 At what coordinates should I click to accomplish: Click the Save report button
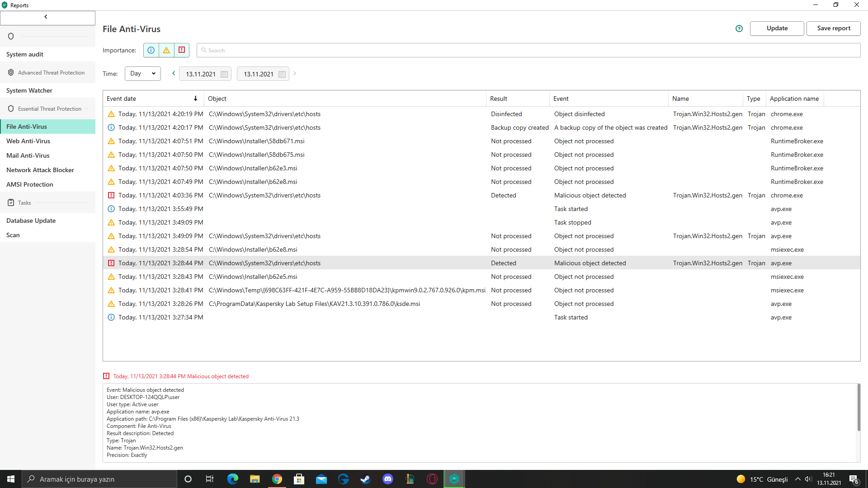833,28
